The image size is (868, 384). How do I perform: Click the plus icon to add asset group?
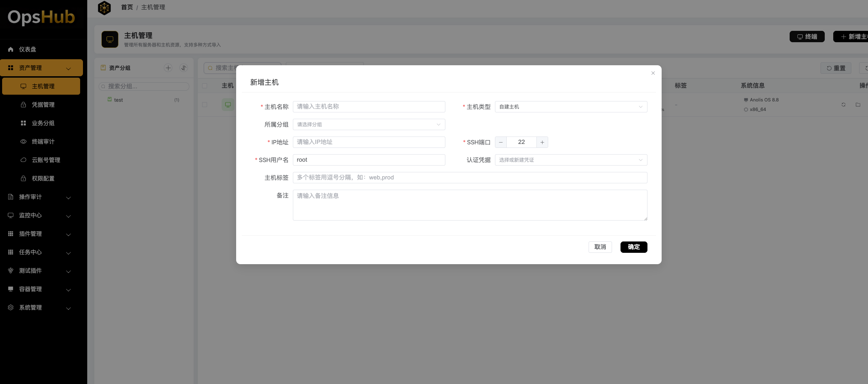coord(168,68)
